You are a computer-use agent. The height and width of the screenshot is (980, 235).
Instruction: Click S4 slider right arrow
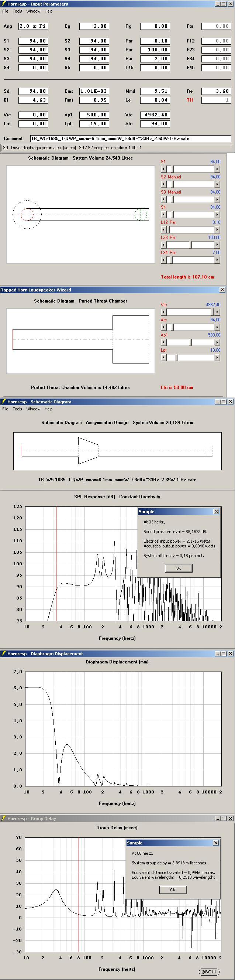click(217, 215)
